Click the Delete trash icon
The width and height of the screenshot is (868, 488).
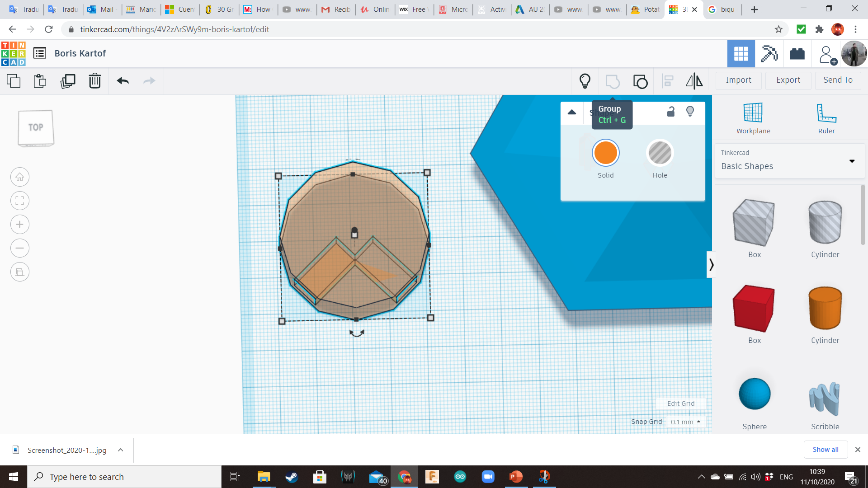point(95,81)
